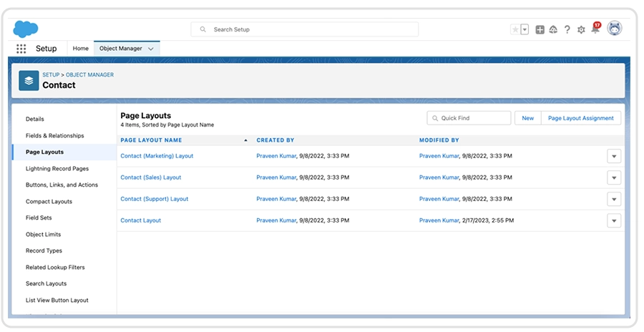
Task: Open the App Launcher grid icon
Action: pos(21,49)
